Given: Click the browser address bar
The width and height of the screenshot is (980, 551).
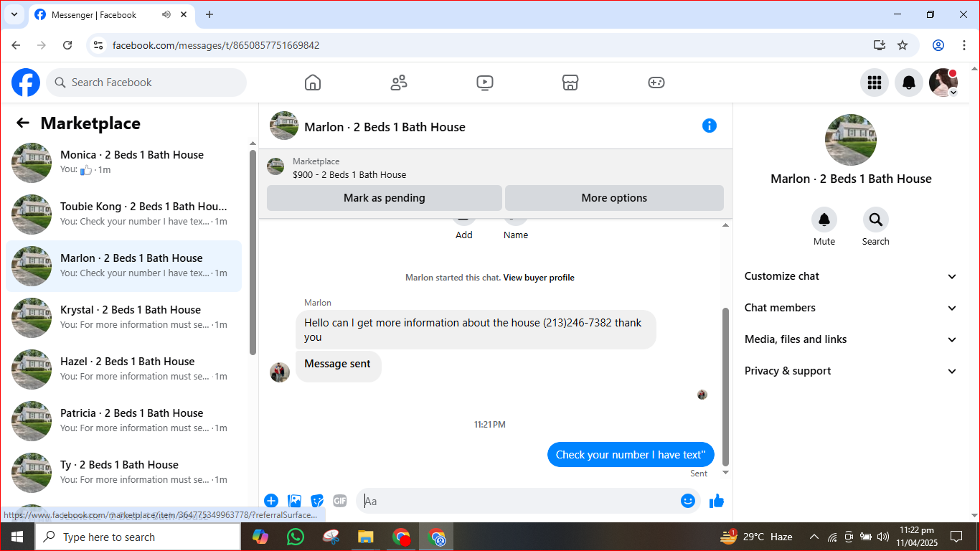Looking at the screenshot, I should click(488, 45).
